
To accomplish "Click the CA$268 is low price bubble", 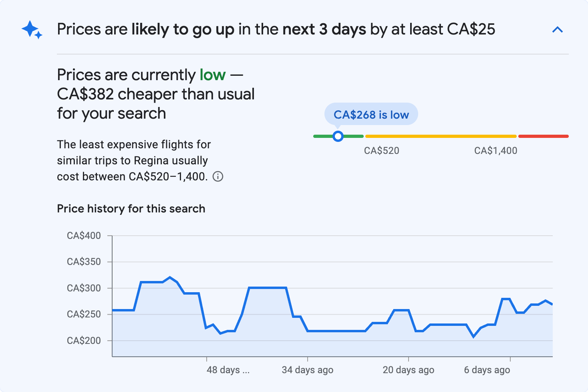I will click(x=371, y=114).
